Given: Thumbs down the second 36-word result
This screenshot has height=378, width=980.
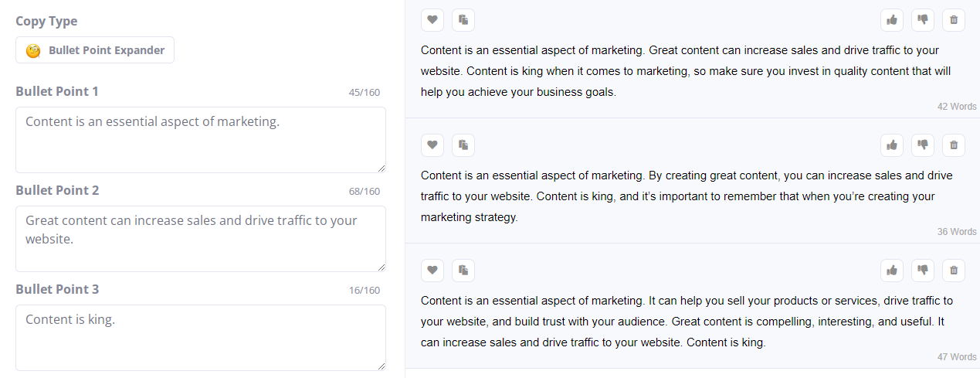Looking at the screenshot, I should click(923, 145).
